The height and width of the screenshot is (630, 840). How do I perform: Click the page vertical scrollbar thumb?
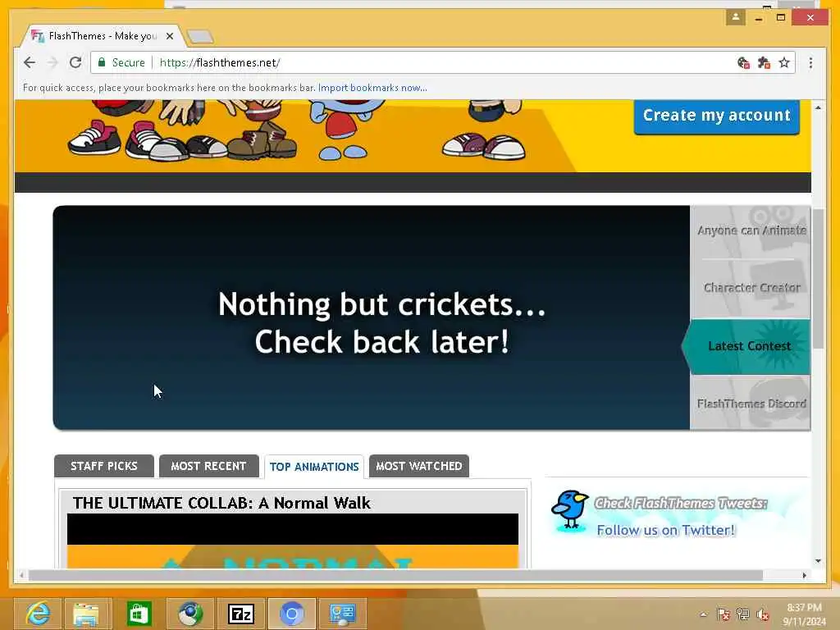click(818, 279)
